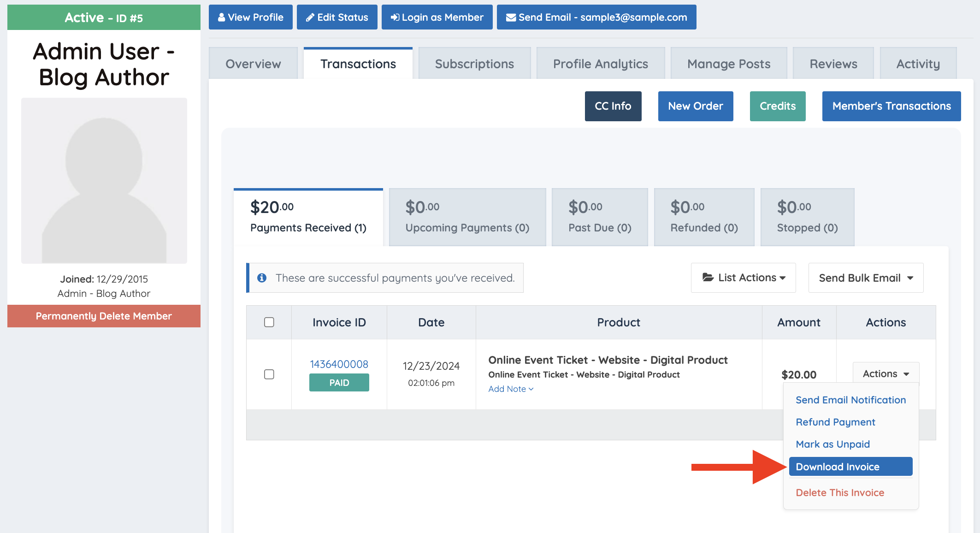The height and width of the screenshot is (533, 980).
Task: Click the user icon on View Profile
Action: [222, 18]
